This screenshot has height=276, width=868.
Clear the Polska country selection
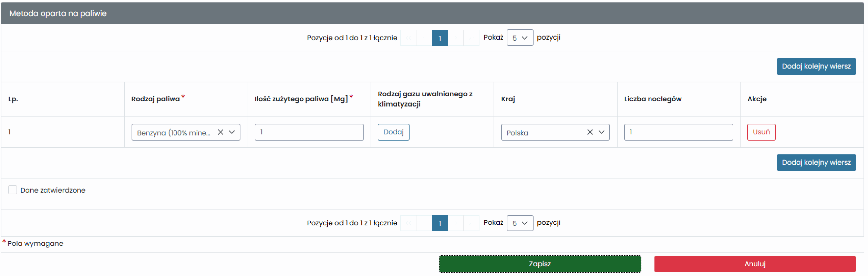tap(590, 132)
